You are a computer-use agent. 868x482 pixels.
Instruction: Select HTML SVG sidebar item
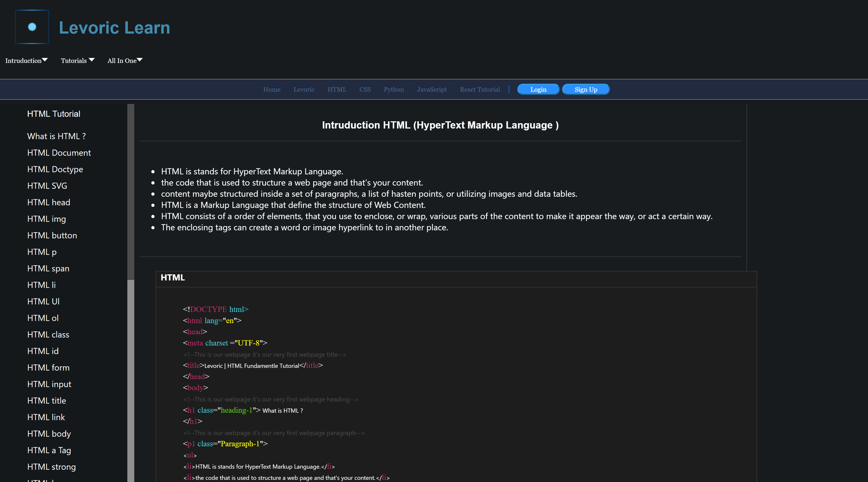tap(46, 185)
